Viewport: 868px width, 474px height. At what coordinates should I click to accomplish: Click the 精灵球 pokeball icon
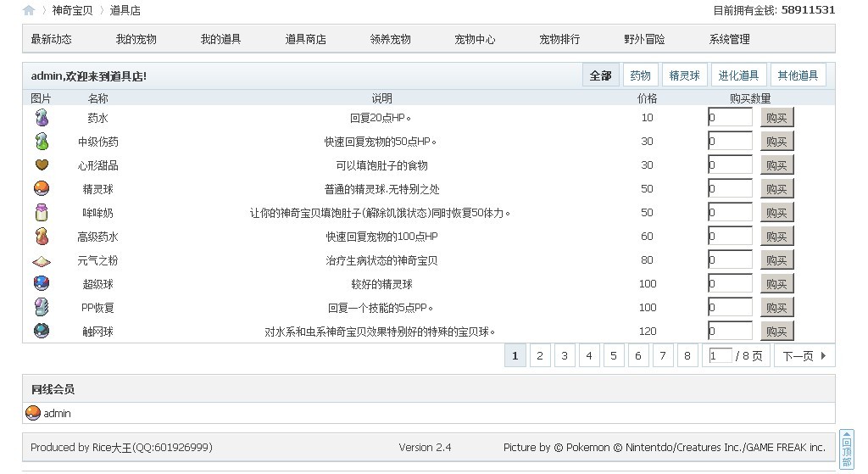coord(42,189)
